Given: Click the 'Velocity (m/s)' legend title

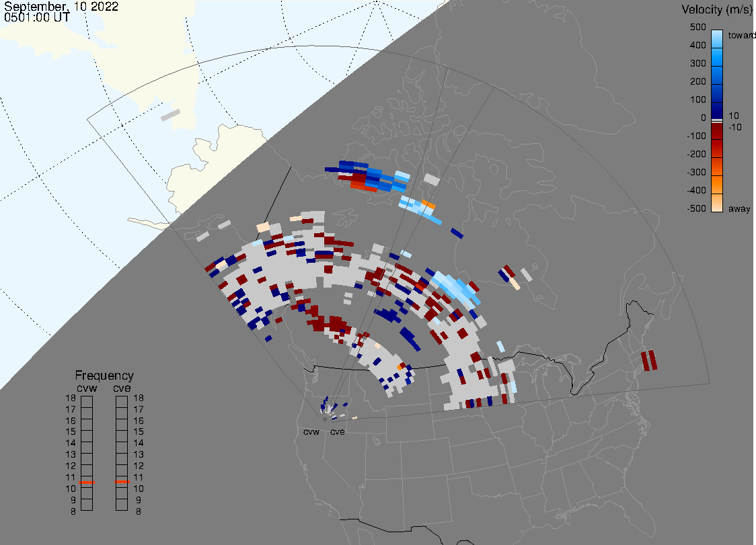Looking at the screenshot, I should (x=716, y=9).
